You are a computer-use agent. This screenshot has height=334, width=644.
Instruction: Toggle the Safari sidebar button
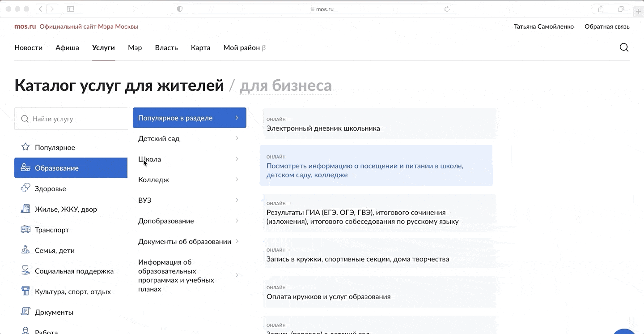tap(70, 9)
